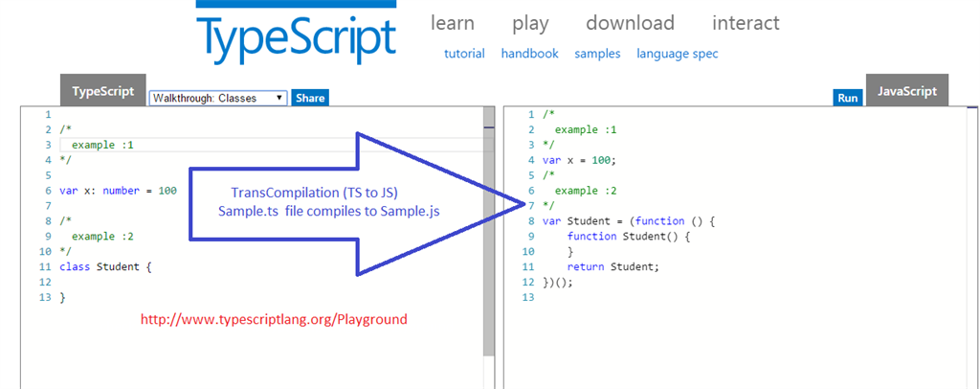Expand the Walkthrough: Classes dropdown
Viewport: 980px width, 389px height.
click(218, 98)
